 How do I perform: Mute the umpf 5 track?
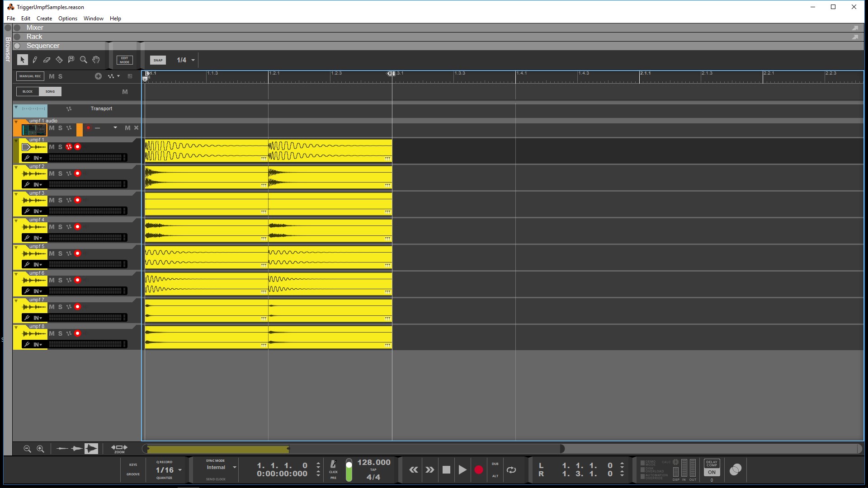52,253
